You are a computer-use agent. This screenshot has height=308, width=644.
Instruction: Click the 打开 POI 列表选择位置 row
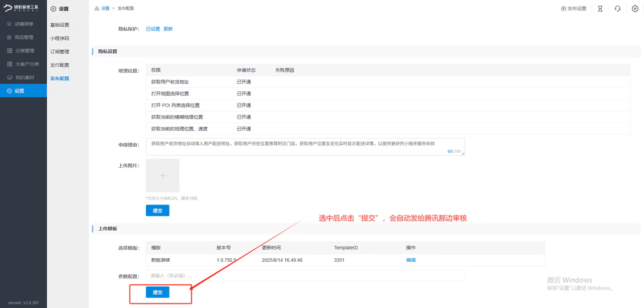pyautogui.click(x=388, y=106)
